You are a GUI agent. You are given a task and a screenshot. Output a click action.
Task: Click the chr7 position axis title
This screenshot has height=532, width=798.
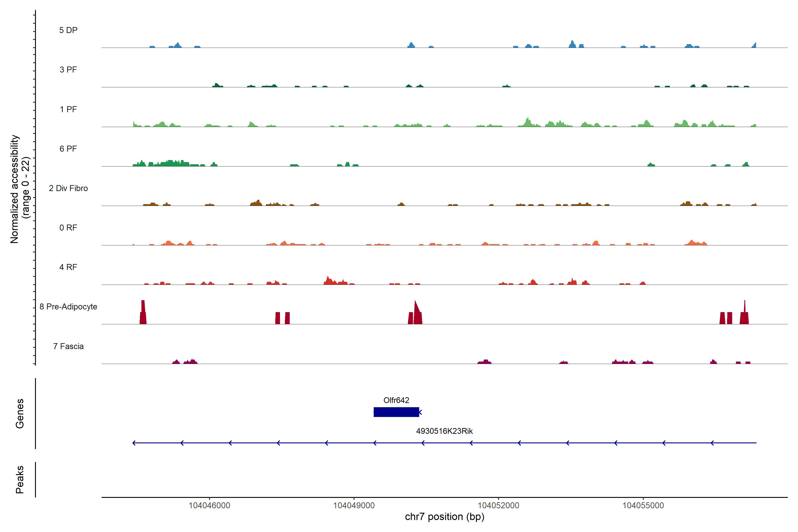pos(444,517)
